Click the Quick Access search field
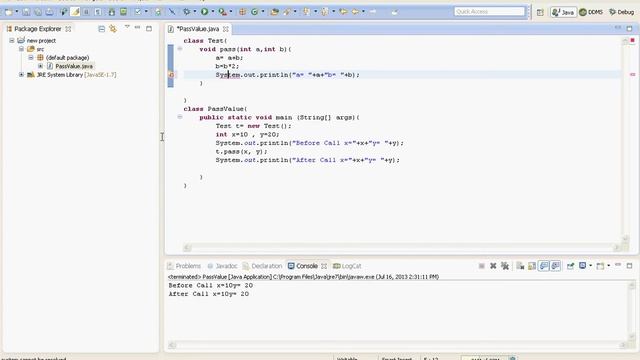Image resolution: width=640 pixels, height=360 pixels. [489, 11]
